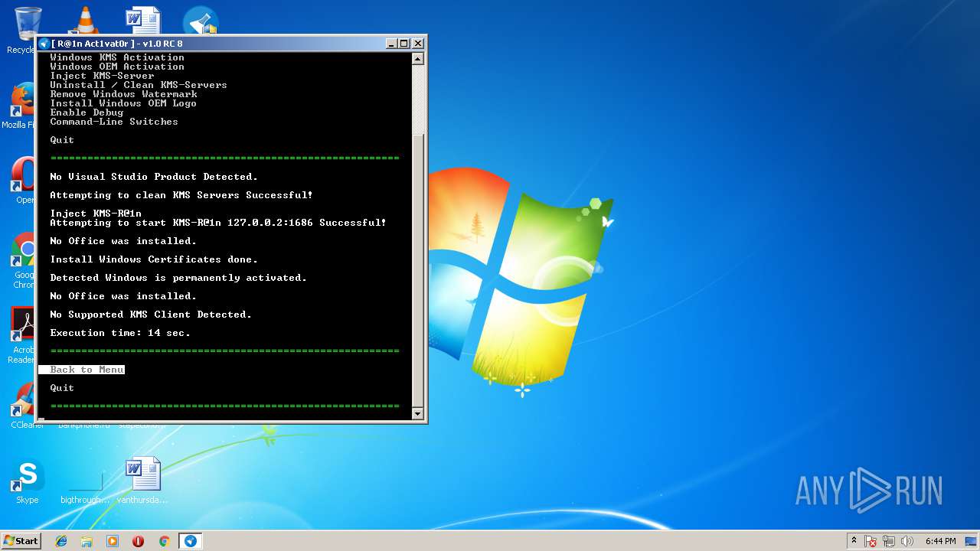
Task: Open Chrome from taskbar
Action: [x=164, y=541]
